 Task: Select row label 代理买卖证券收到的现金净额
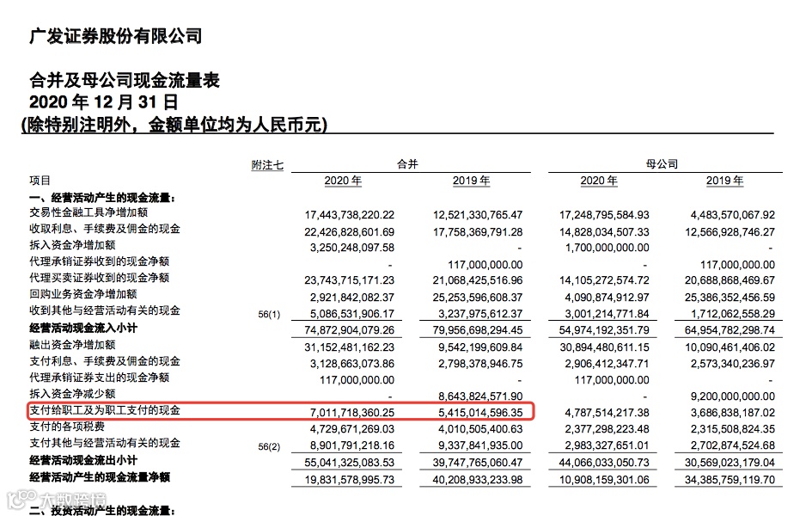click(x=100, y=278)
